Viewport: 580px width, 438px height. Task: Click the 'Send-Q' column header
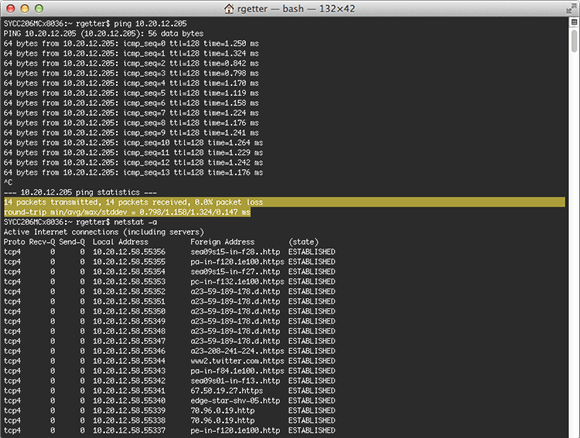point(72,242)
